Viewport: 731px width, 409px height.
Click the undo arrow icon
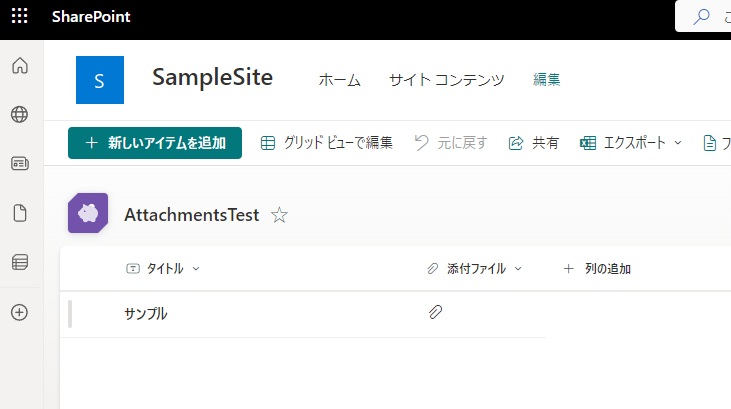tap(421, 143)
